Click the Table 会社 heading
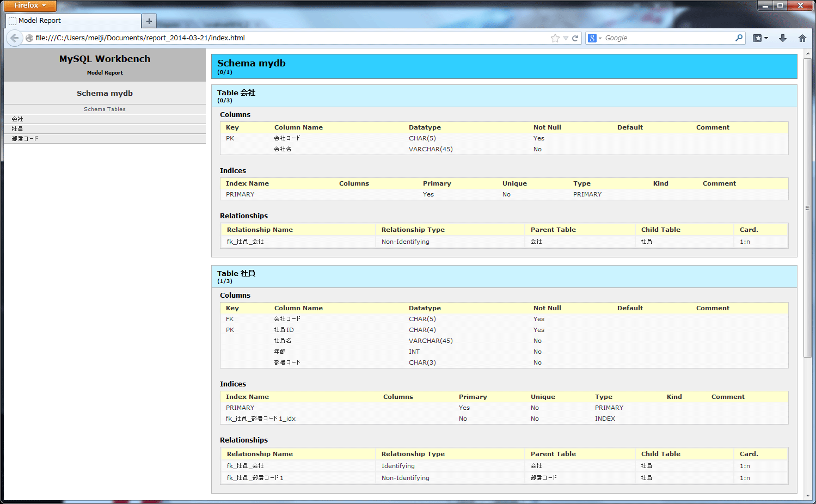The image size is (816, 504). coord(236,93)
